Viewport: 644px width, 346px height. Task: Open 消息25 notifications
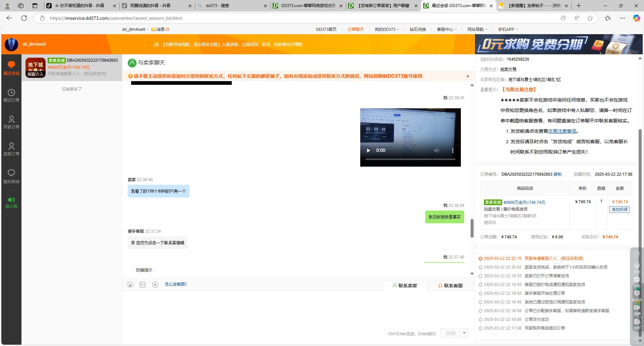tap(160, 30)
